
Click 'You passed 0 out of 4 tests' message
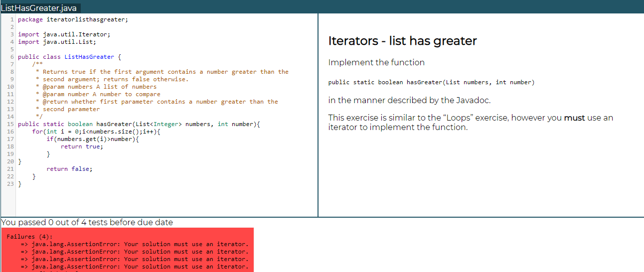87,222
